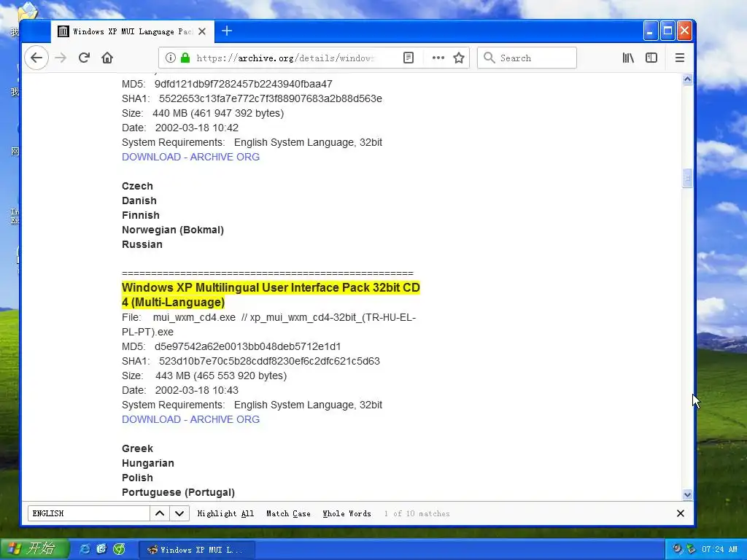
Task: Jump to previous find match arrow
Action: click(x=160, y=513)
